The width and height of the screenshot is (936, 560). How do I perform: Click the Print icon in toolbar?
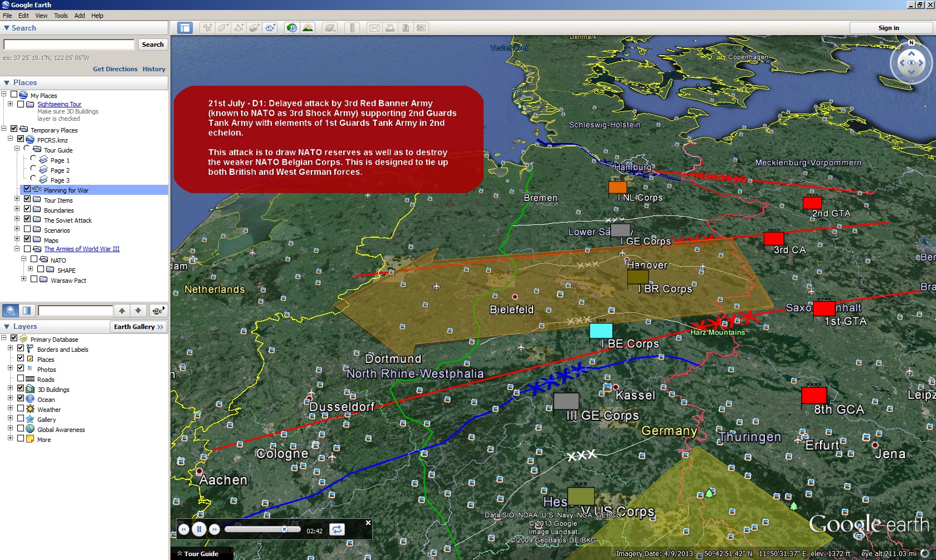[390, 28]
